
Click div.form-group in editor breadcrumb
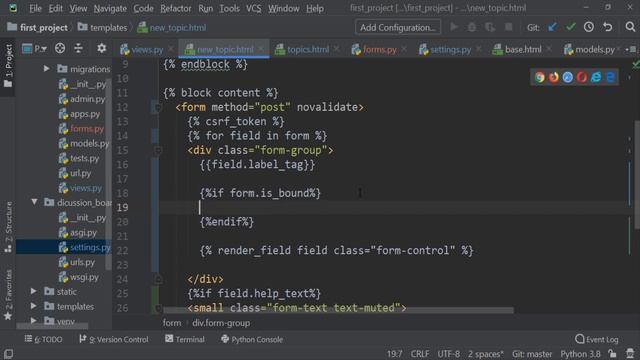221,323
